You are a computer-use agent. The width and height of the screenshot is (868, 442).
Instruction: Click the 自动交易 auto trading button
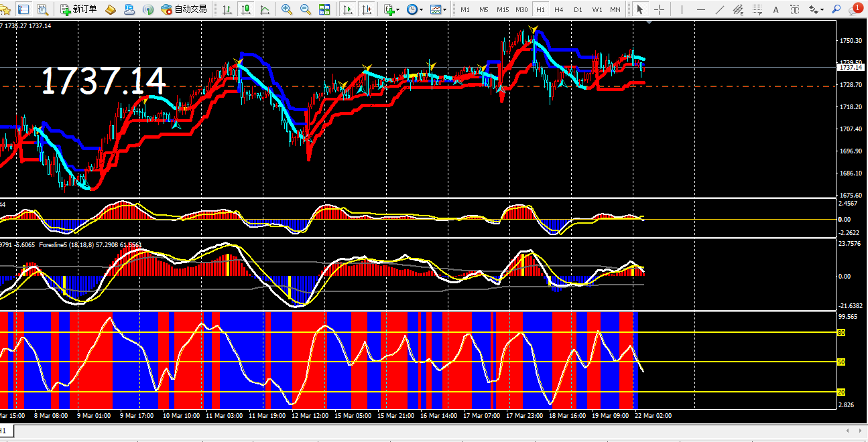[184, 9]
